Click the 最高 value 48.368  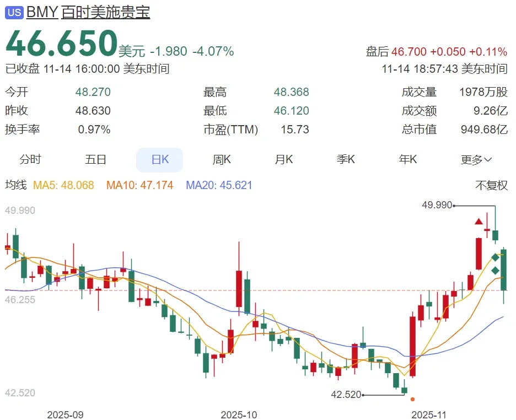point(291,92)
